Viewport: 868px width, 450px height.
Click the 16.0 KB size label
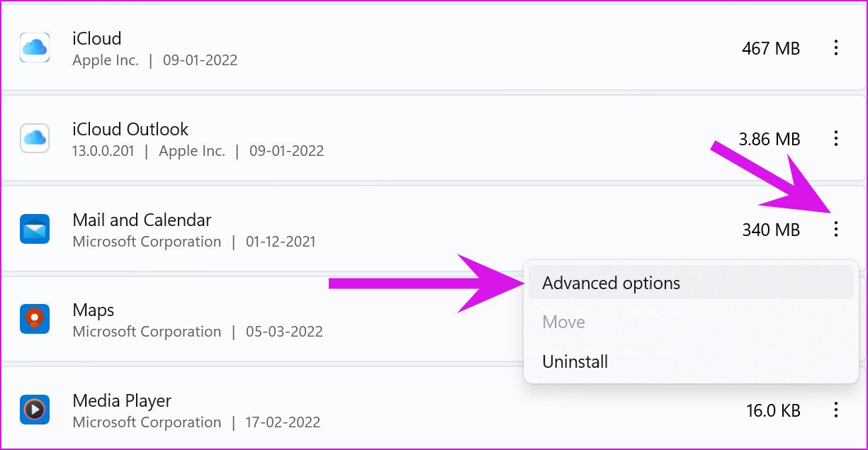pyautogui.click(x=773, y=410)
